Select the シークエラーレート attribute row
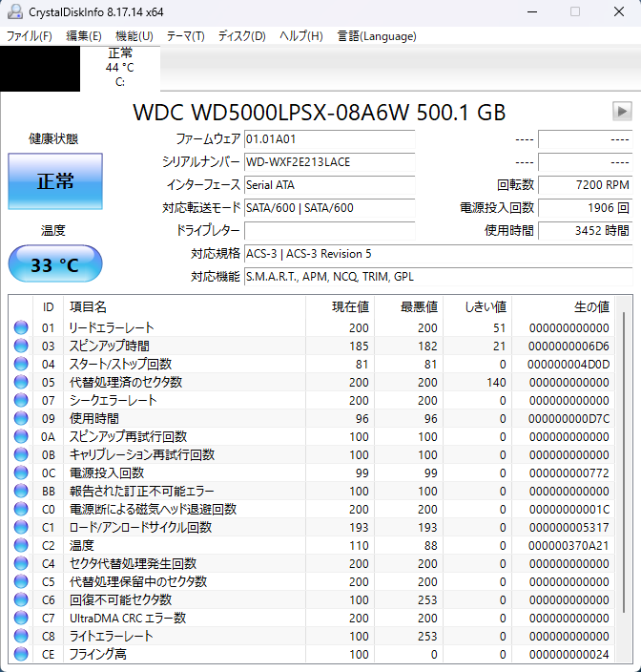The image size is (641, 672). click(x=312, y=400)
